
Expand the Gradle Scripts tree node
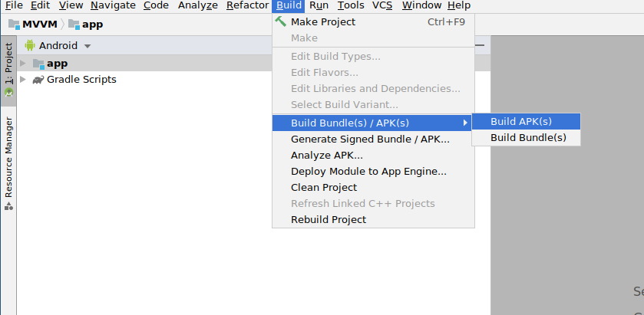(x=23, y=79)
